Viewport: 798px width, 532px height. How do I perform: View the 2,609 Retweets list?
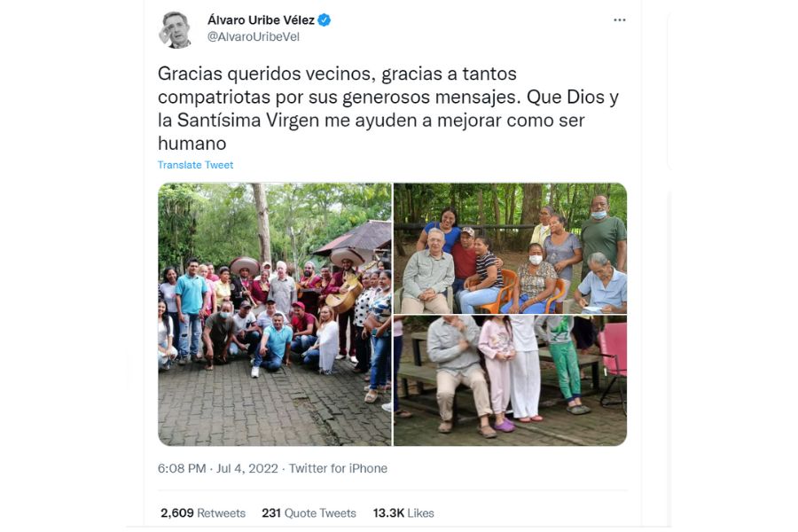[203, 513]
